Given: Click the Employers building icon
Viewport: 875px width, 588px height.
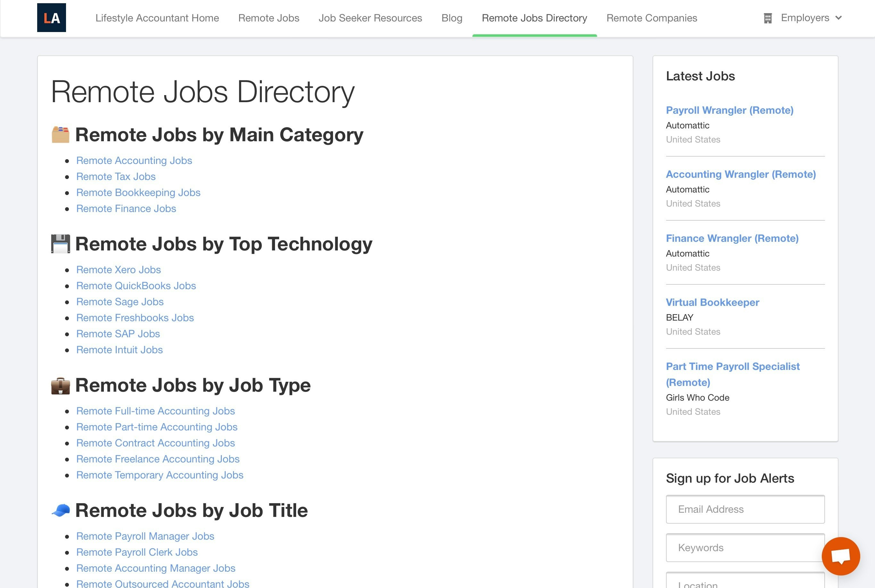Looking at the screenshot, I should pyautogui.click(x=768, y=18).
